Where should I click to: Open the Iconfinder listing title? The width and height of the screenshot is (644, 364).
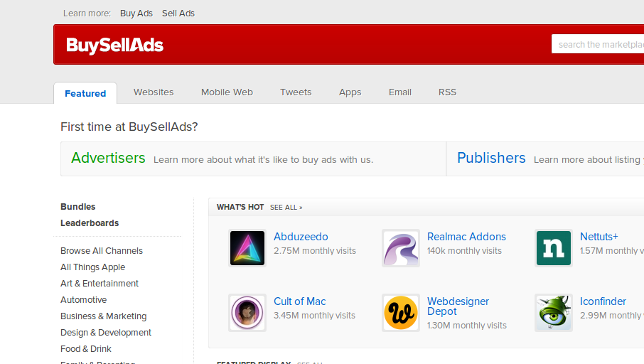point(603,301)
